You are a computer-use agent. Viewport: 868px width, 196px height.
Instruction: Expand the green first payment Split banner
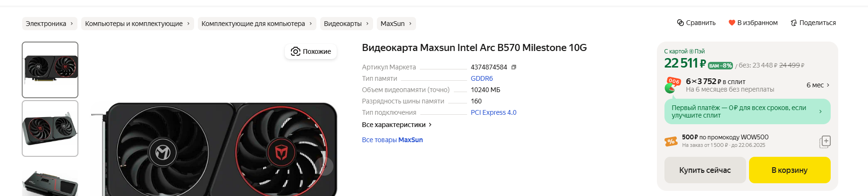[747, 111]
